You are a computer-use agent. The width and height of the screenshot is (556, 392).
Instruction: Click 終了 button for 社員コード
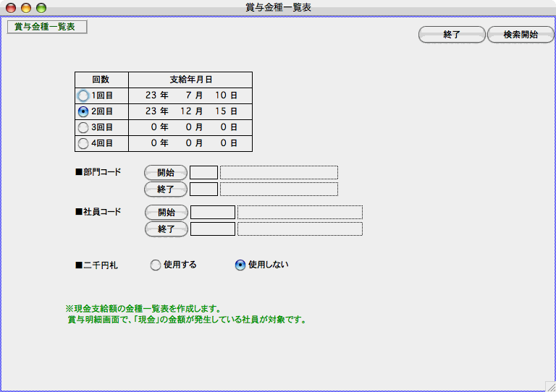point(166,229)
